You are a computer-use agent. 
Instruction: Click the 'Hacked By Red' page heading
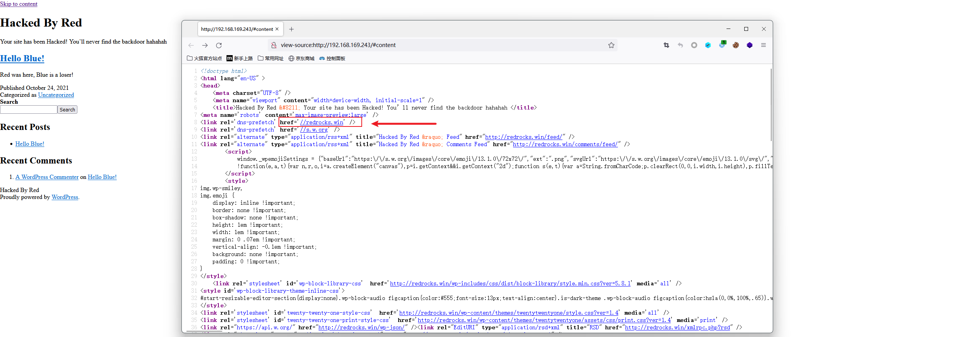41,23
